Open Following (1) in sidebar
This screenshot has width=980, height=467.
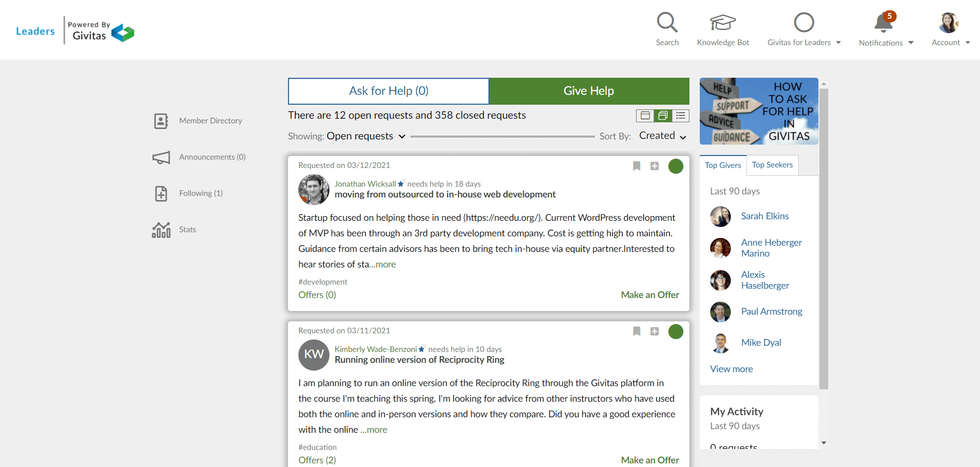click(201, 193)
